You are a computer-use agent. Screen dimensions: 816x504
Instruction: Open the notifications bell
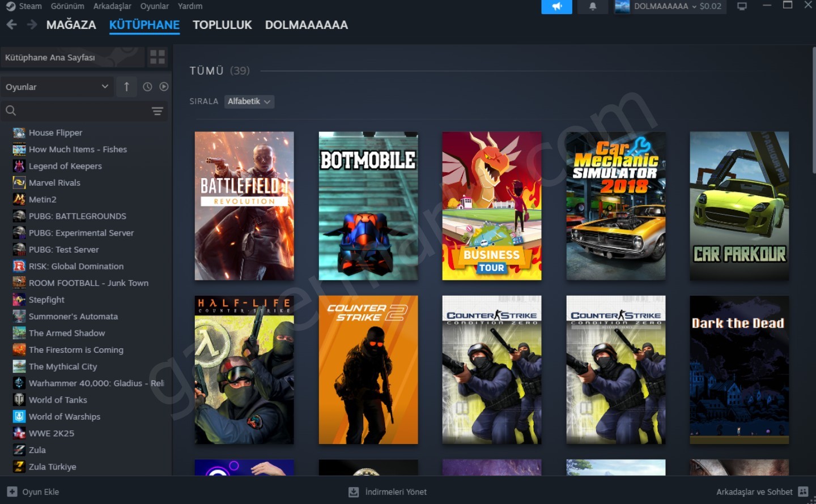[593, 7]
